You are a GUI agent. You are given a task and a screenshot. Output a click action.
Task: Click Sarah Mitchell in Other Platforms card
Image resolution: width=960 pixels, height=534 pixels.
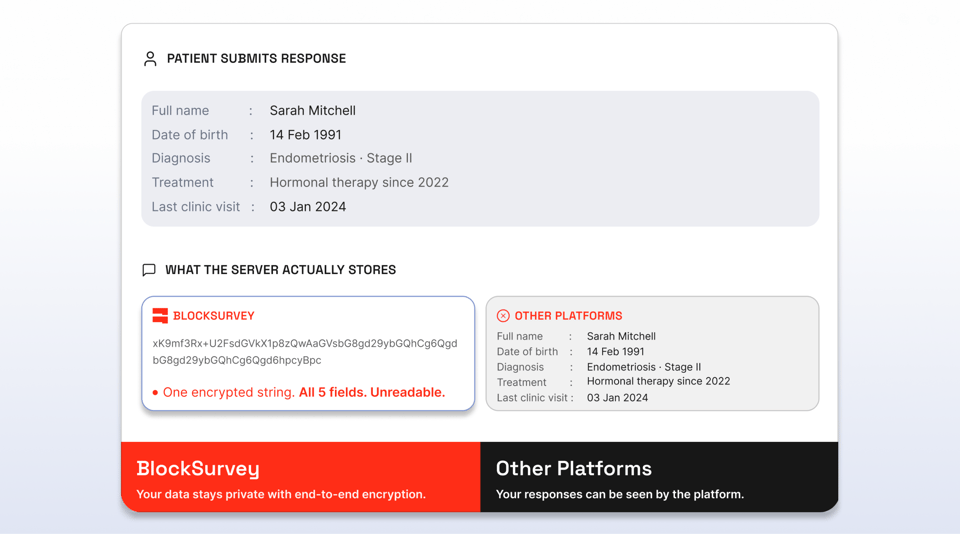[621, 336]
